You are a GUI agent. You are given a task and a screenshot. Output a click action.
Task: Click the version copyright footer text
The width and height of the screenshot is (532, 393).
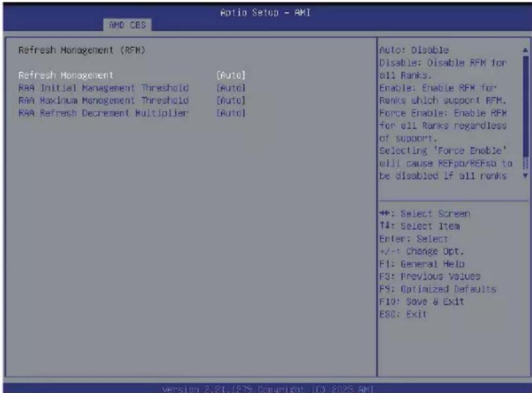[267, 389]
